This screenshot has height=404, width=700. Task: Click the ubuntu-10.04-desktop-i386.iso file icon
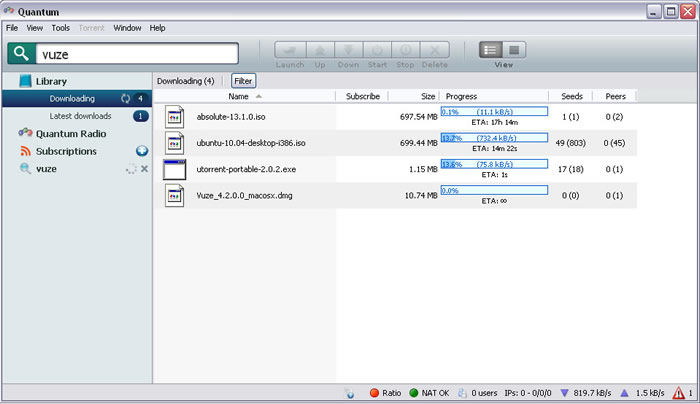(x=174, y=143)
